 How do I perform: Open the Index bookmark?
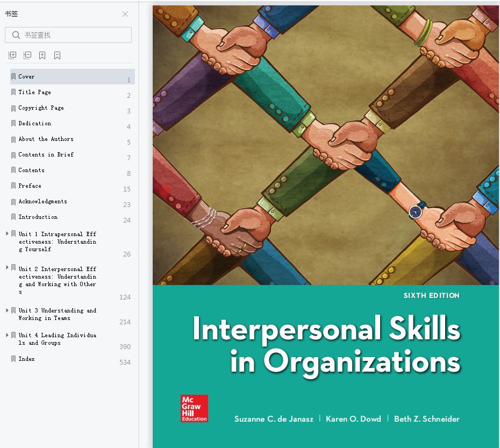tap(26, 359)
